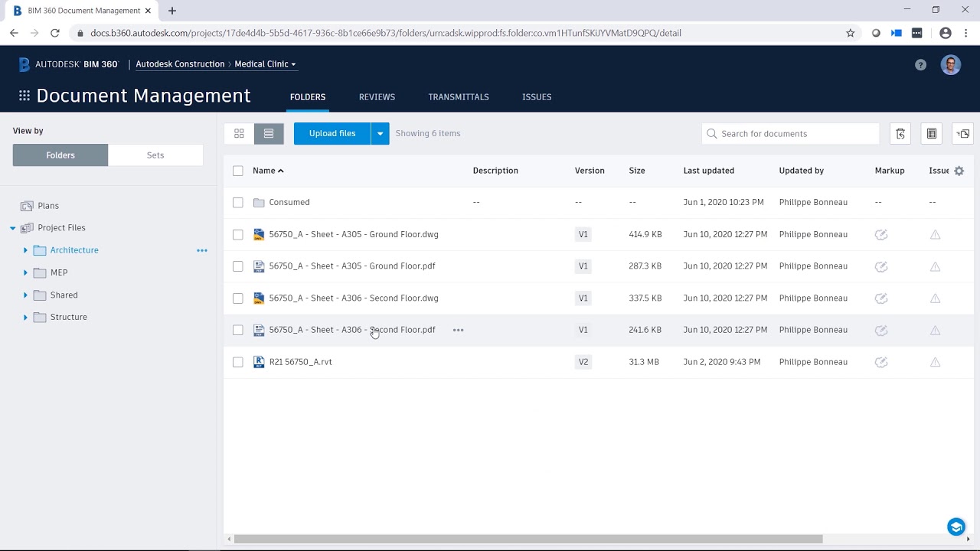Open the Upload files dropdown arrow
The width and height of the screenshot is (980, 551).
(380, 133)
